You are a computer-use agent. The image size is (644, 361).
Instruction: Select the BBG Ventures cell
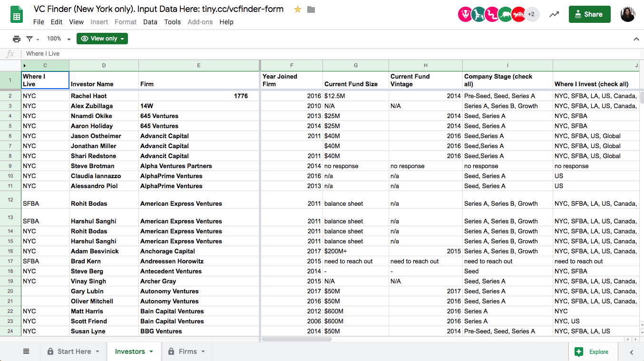click(x=199, y=331)
